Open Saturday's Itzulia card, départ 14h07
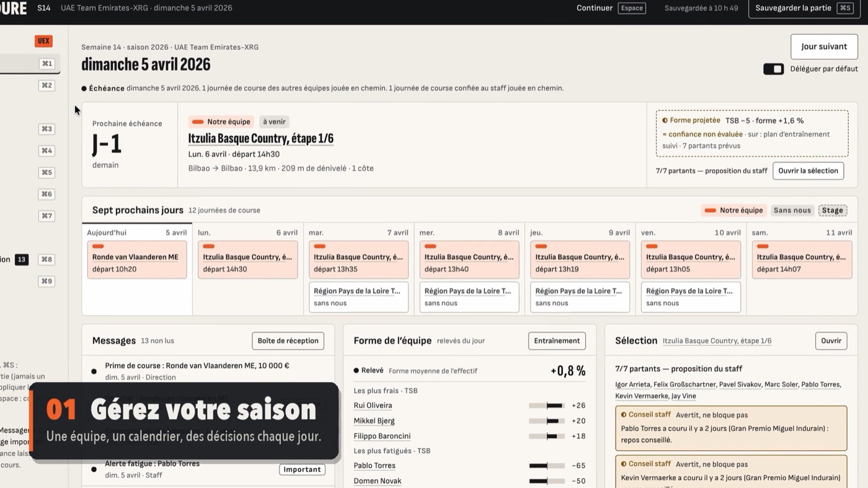Viewport: 868px width, 488px height. [802, 260]
